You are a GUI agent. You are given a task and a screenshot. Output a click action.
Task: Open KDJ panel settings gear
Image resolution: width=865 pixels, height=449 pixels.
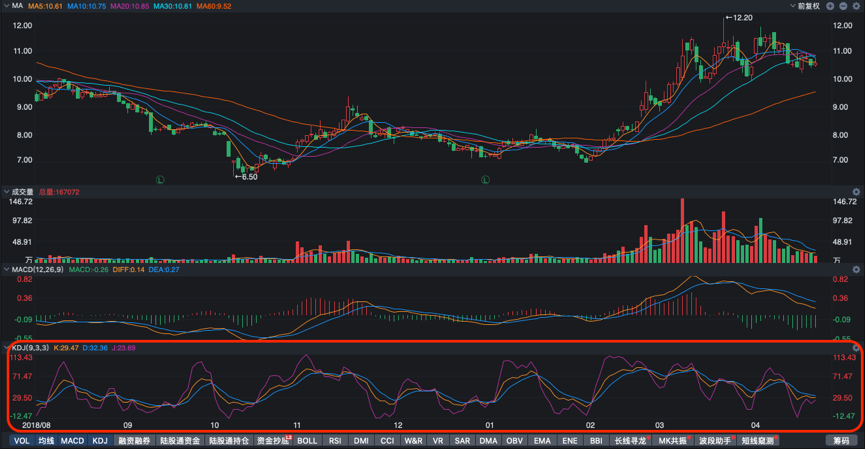click(x=856, y=348)
